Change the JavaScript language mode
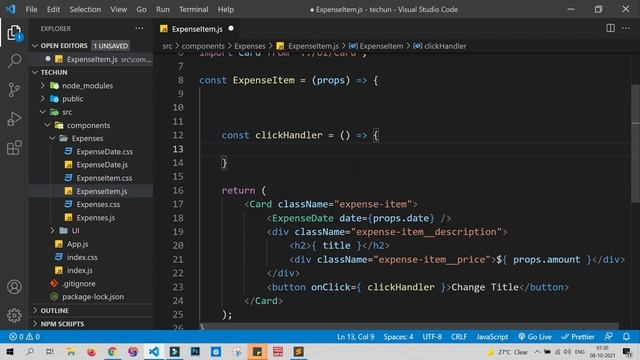Image resolution: width=640 pixels, height=360 pixels. tap(492, 337)
